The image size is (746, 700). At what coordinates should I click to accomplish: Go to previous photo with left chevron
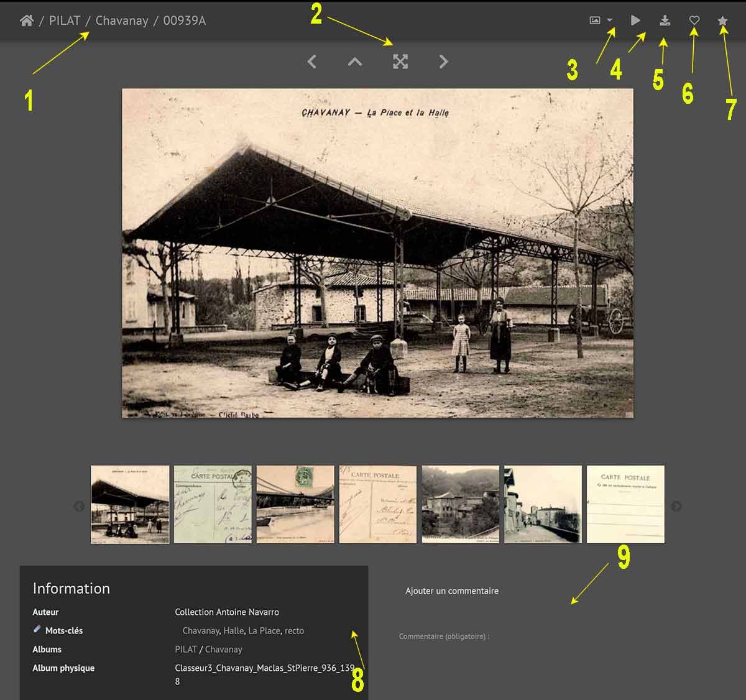tap(312, 62)
